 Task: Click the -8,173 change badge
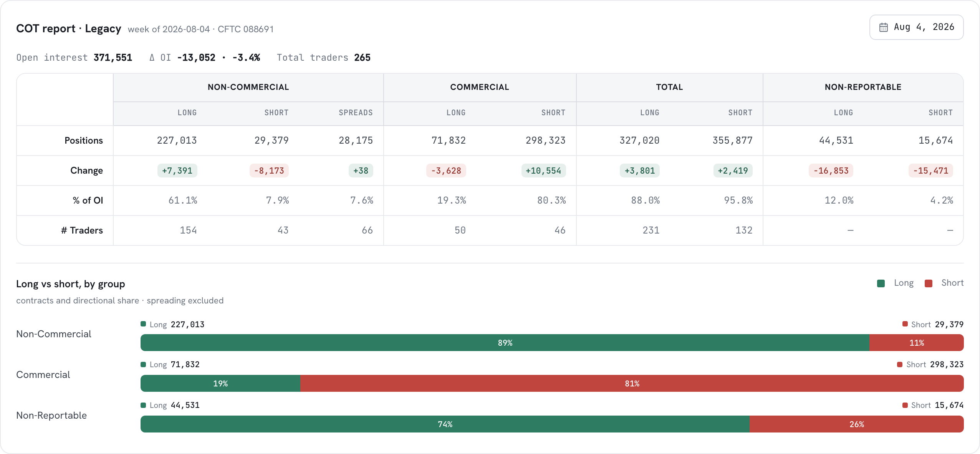269,171
